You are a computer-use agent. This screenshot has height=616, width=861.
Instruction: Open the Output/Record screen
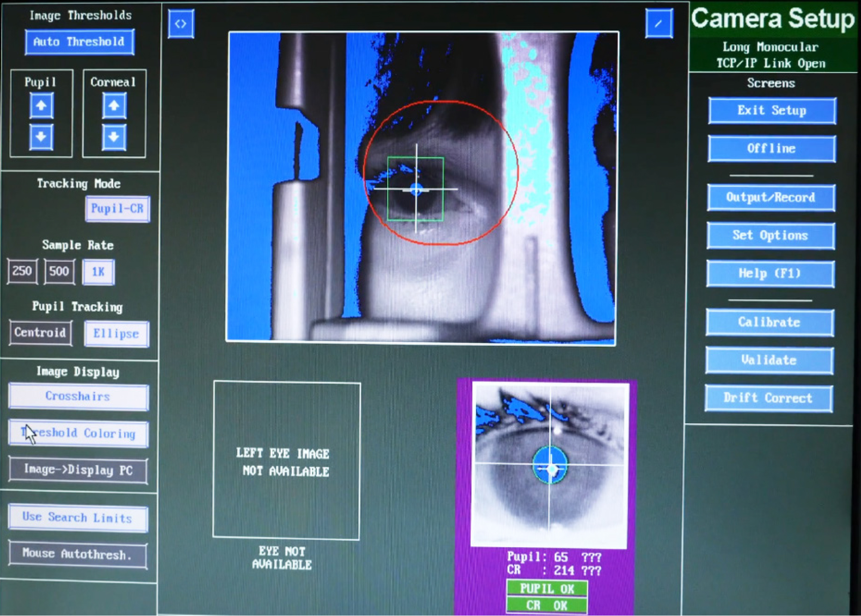pyautogui.click(x=771, y=198)
